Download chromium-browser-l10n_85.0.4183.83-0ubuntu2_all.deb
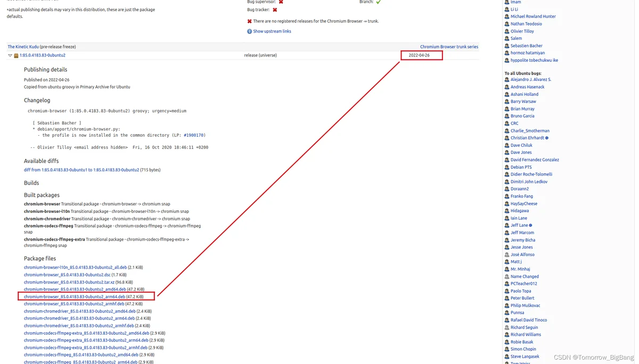Viewport: 639px width, 364px height. 75,268
